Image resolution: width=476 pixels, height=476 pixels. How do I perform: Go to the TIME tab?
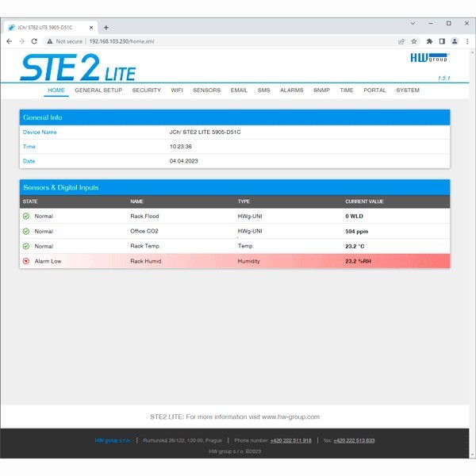pyautogui.click(x=347, y=90)
